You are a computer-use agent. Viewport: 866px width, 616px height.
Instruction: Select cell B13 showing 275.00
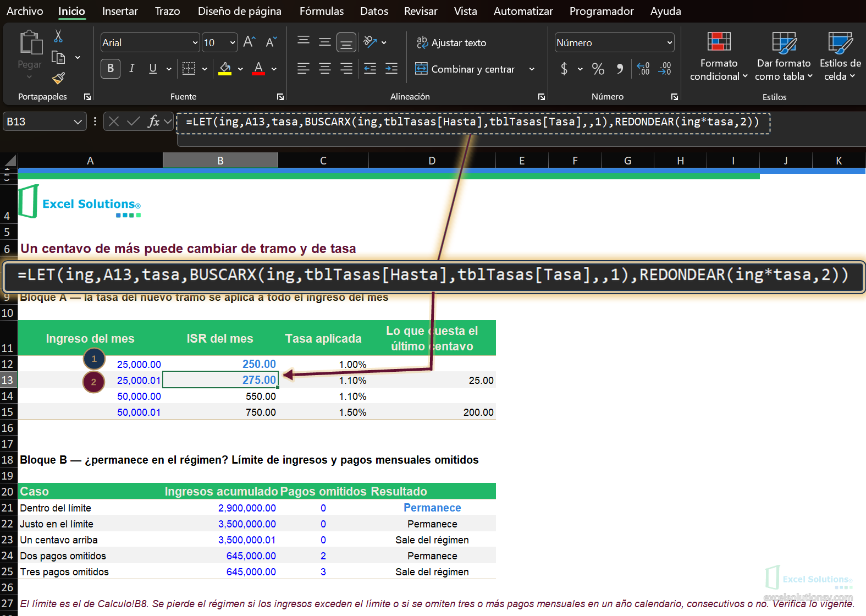tap(220, 380)
